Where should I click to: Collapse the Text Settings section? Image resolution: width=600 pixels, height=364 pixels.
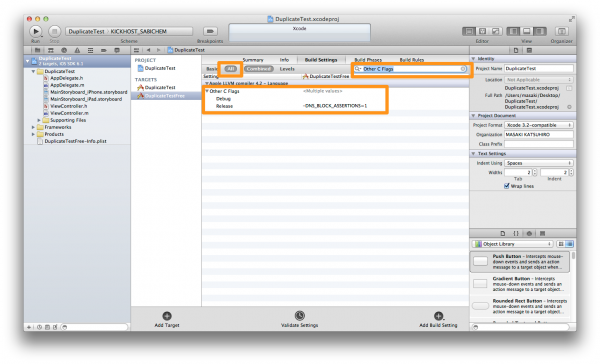473,153
